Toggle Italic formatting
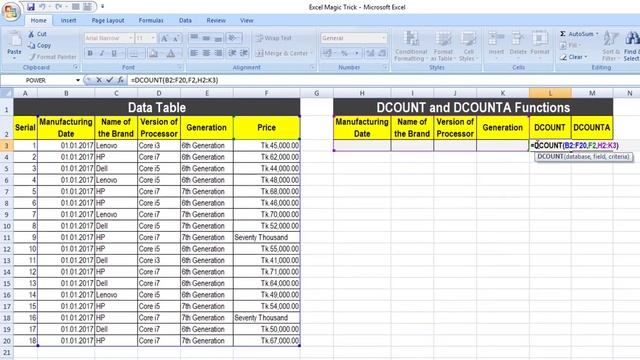The image size is (640, 360). pyautogui.click(x=102, y=53)
